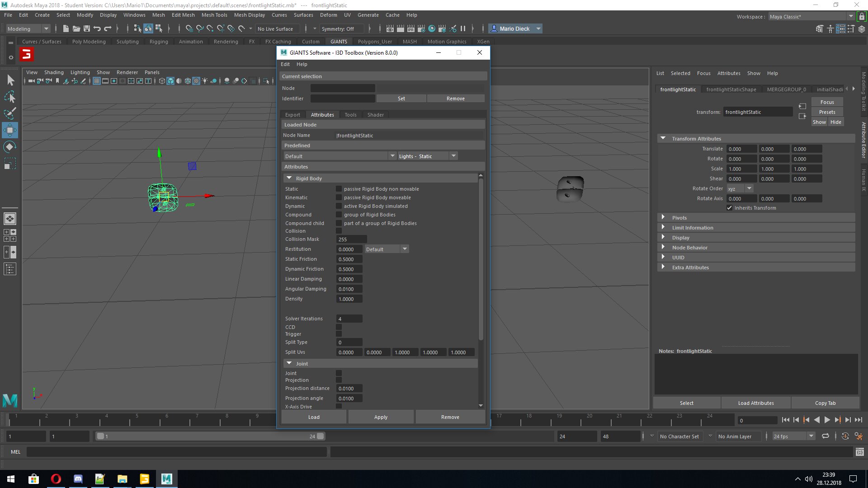The width and height of the screenshot is (868, 488).
Task: Collapse the Rigid Body section
Action: pyautogui.click(x=289, y=178)
